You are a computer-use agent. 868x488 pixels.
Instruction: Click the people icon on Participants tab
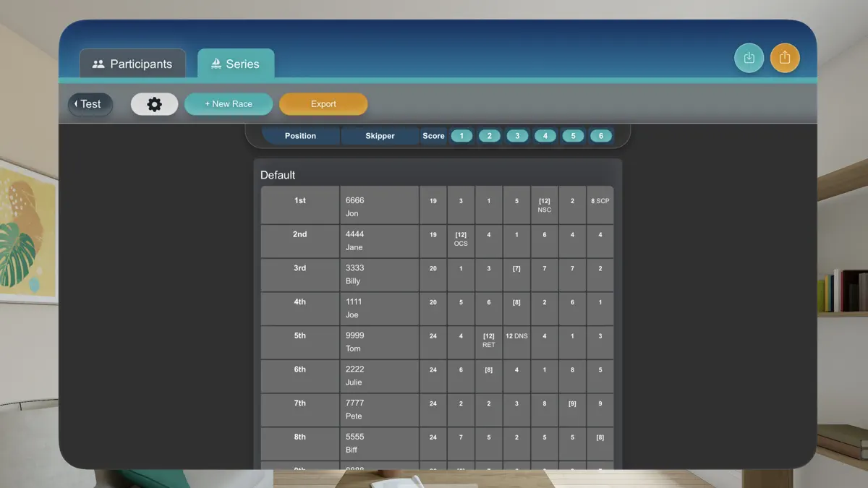[x=98, y=64]
